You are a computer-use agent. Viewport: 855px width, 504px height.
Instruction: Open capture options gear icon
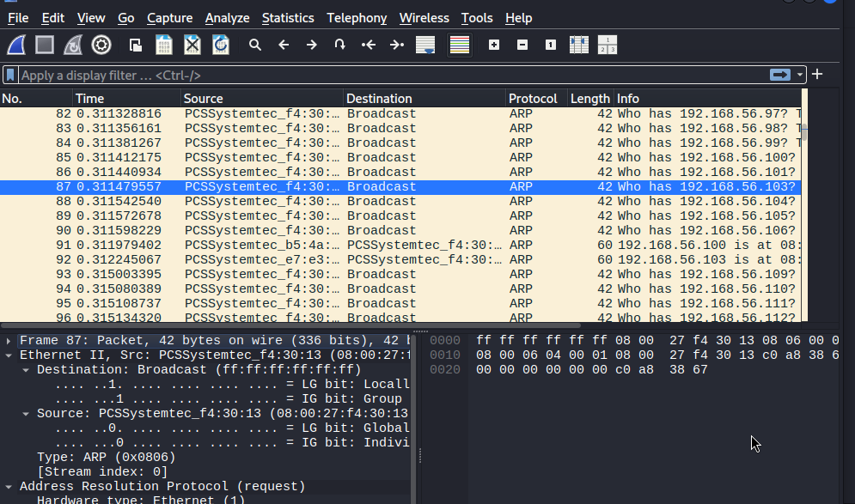click(x=101, y=46)
